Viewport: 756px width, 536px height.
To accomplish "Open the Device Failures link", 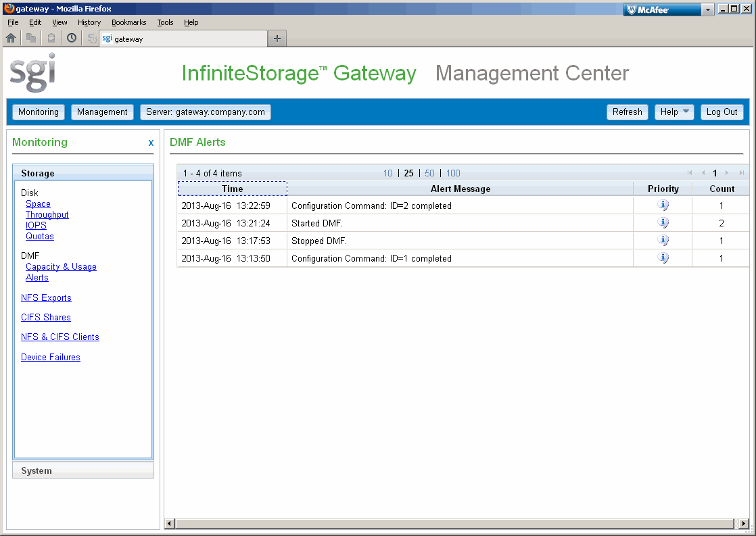I will [51, 357].
